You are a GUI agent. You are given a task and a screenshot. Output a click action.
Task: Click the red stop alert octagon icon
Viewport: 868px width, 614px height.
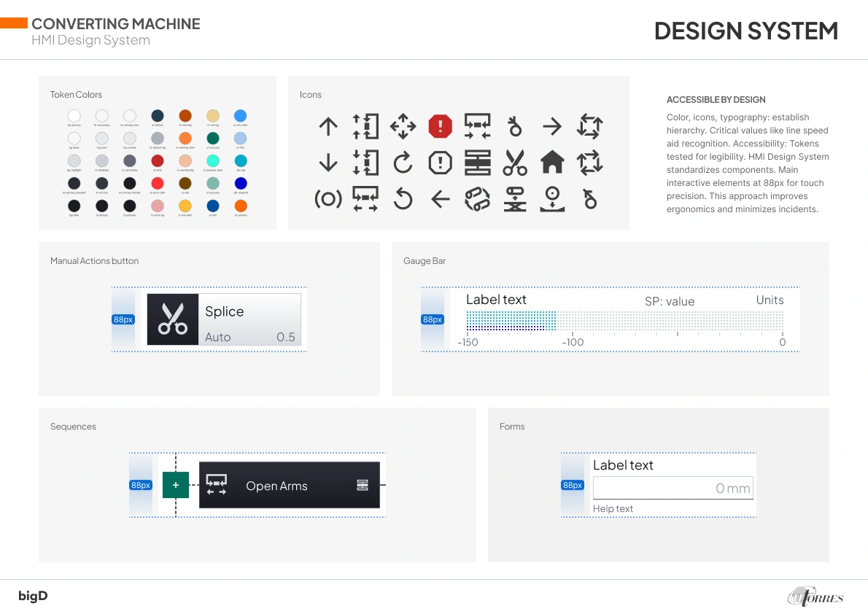coord(441,126)
